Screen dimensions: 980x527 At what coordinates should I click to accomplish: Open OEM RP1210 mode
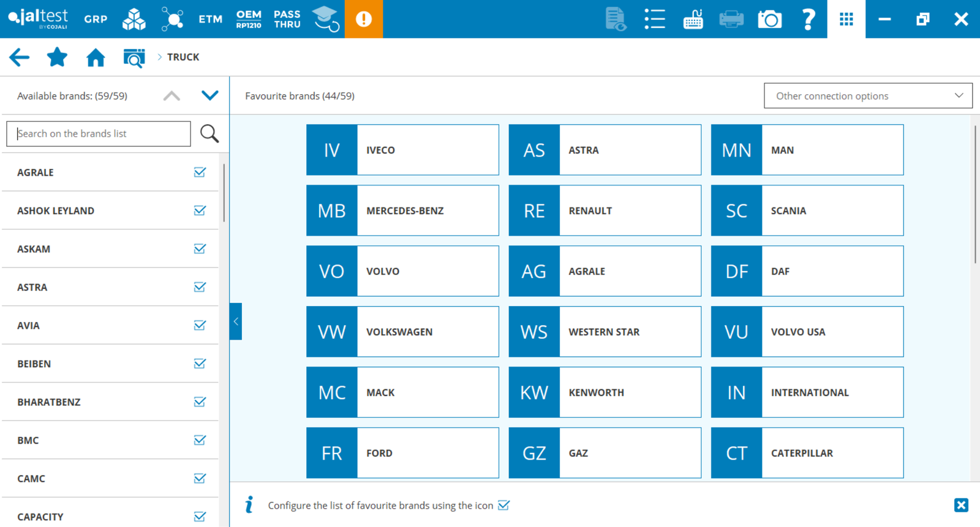(x=249, y=19)
